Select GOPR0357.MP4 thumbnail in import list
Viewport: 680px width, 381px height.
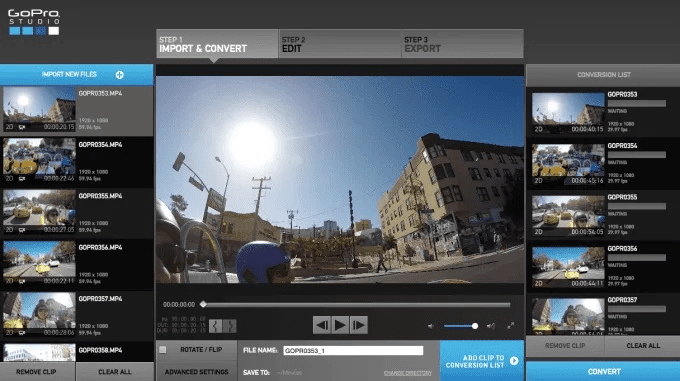[x=39, y=315]
